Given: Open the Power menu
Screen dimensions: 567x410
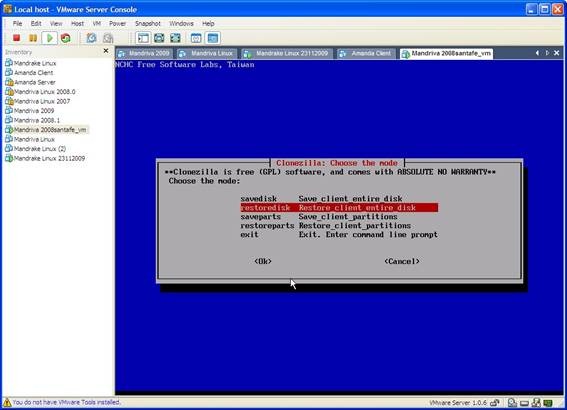Looking at the screenshot, I should [118, 24].
